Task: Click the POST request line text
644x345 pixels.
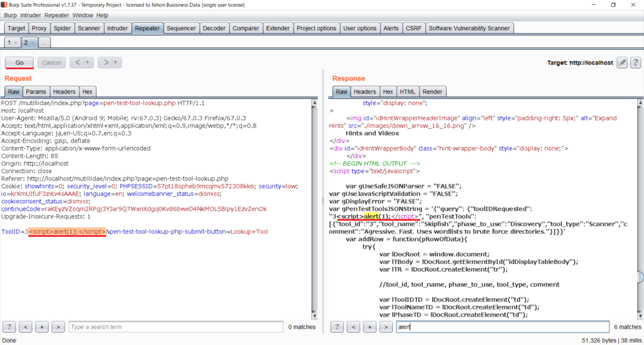Action: tap(103, 103)
